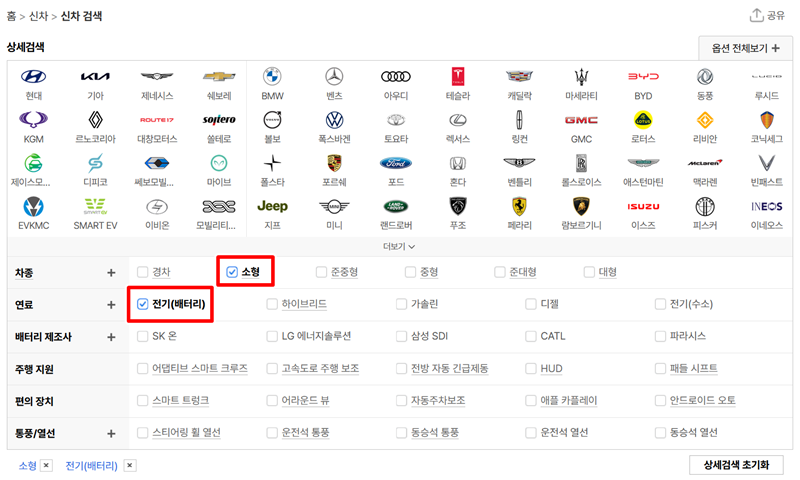
Task: Pick the Toyota (토요타) brand icon
Action: coord(396,120)
